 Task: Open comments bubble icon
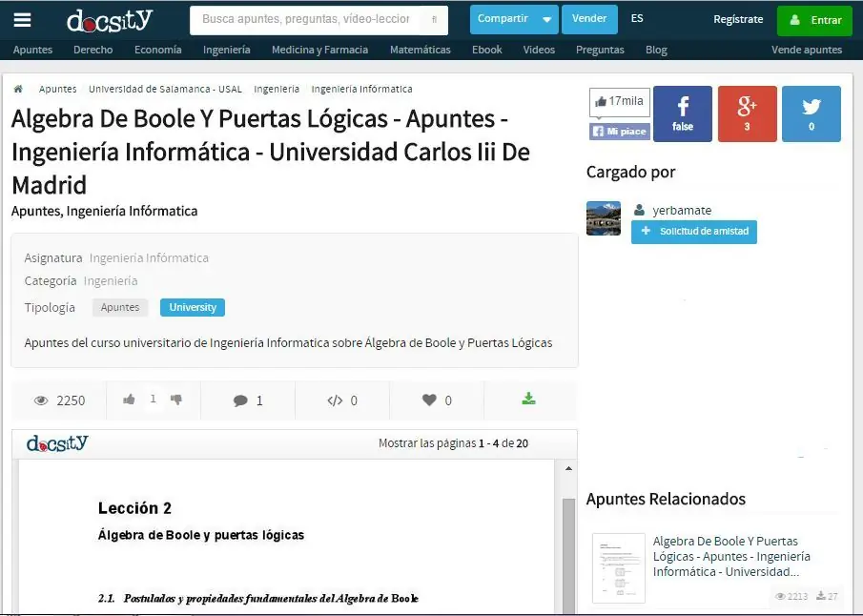coord(240,400)
